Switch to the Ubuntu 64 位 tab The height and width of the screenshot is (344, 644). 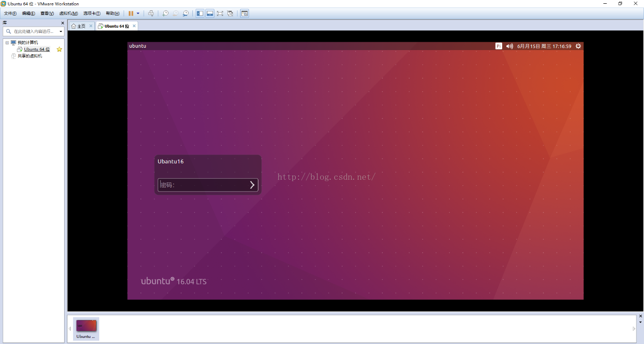117,26
